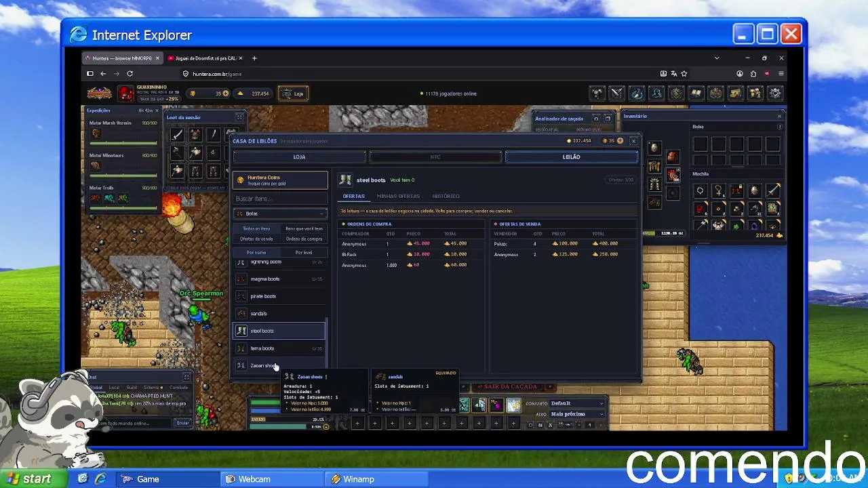Open the browser extensions icon
The width and height of the screenshot is (868, 488).
[753, 73]
